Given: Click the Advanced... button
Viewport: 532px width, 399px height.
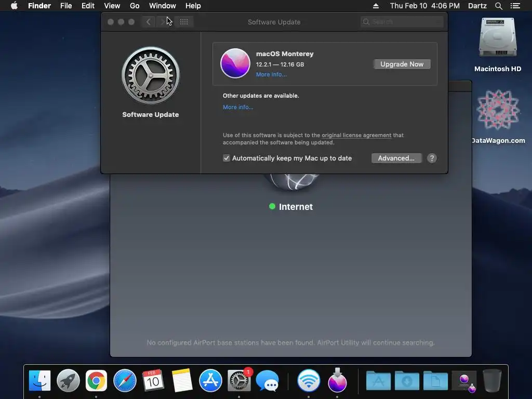Looking at the screenshot, I should 396,158.
